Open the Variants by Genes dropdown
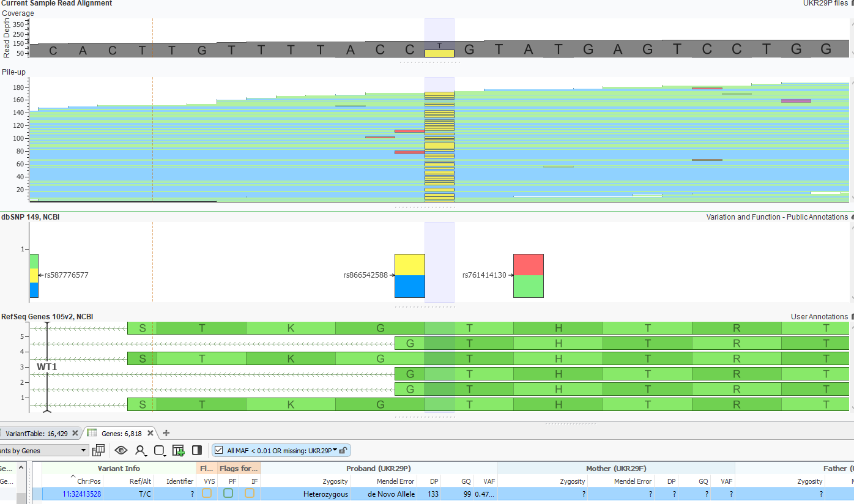The width and height of the screenshot is (854, 504). point(44,450)
